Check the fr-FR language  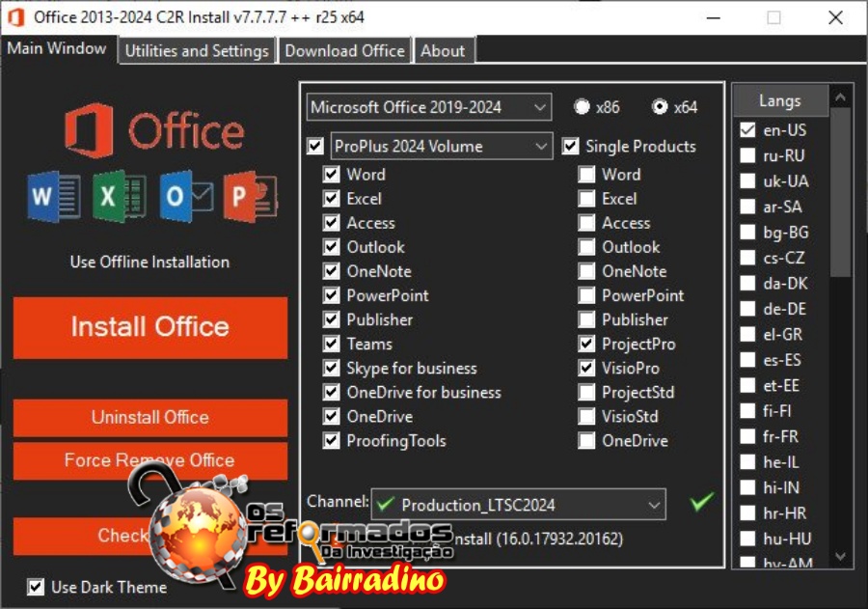pos(747,436)
